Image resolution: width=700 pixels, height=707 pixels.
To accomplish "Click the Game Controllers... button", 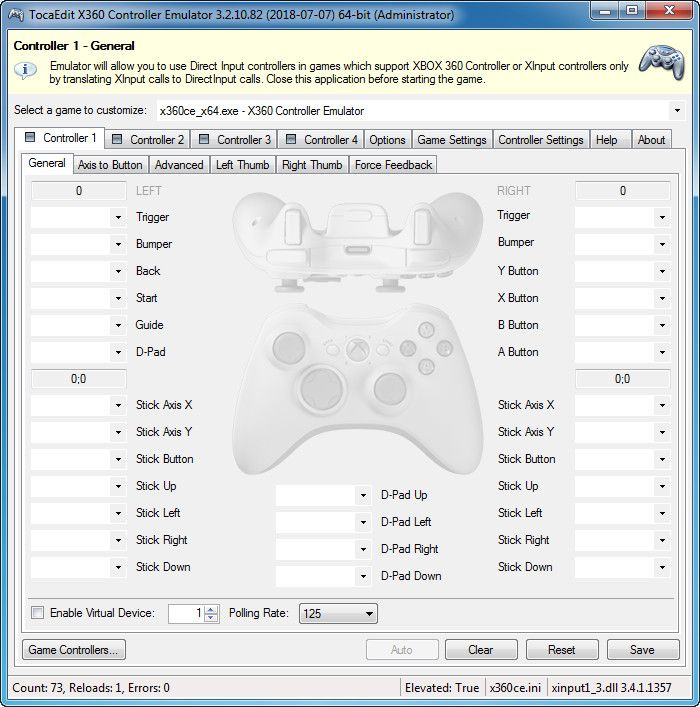I will point(74,650).
